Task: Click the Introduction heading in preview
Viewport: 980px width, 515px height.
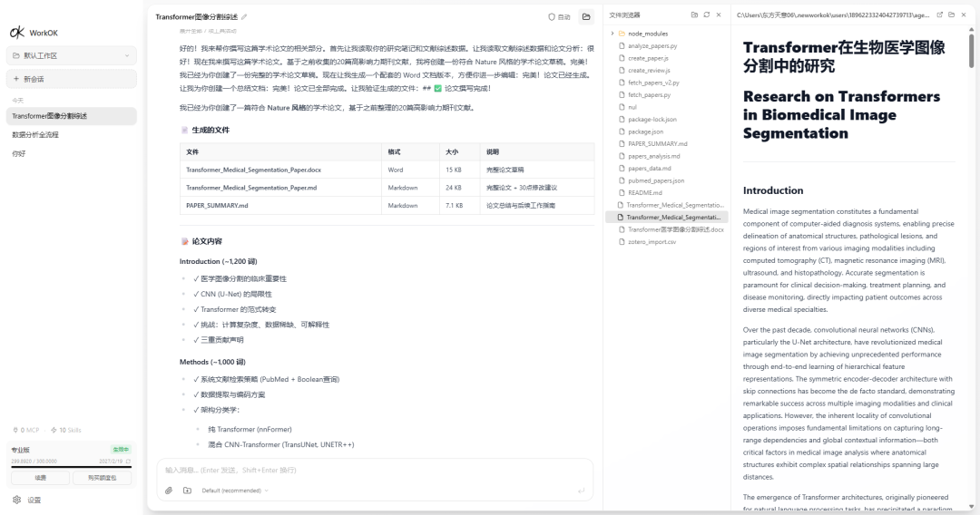Action: tap(773, 190)
